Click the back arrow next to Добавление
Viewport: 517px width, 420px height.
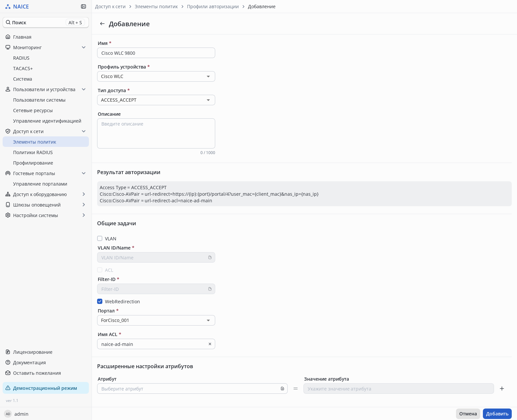tap(102, 24)
